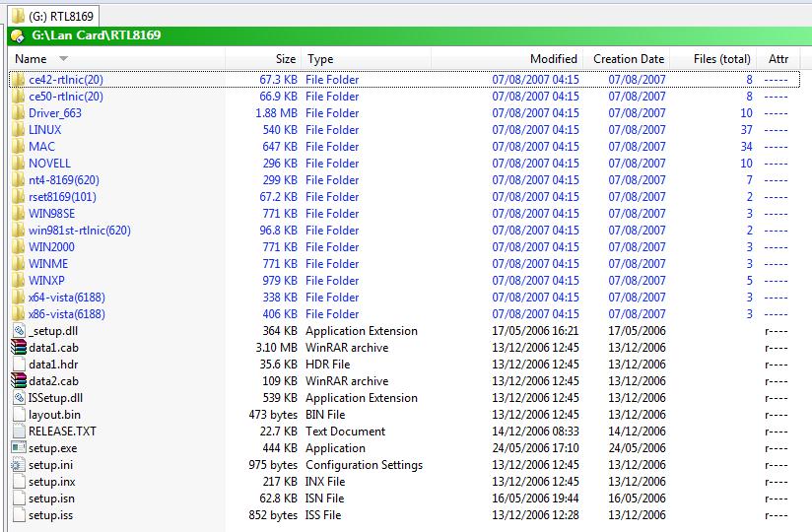Click the Driver_663 folder icon

pos(18,113)
